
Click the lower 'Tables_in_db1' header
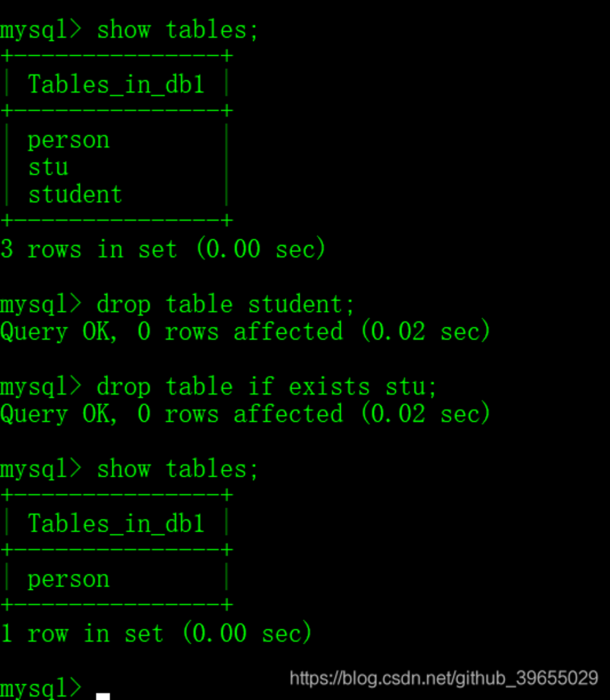[116, 524]
